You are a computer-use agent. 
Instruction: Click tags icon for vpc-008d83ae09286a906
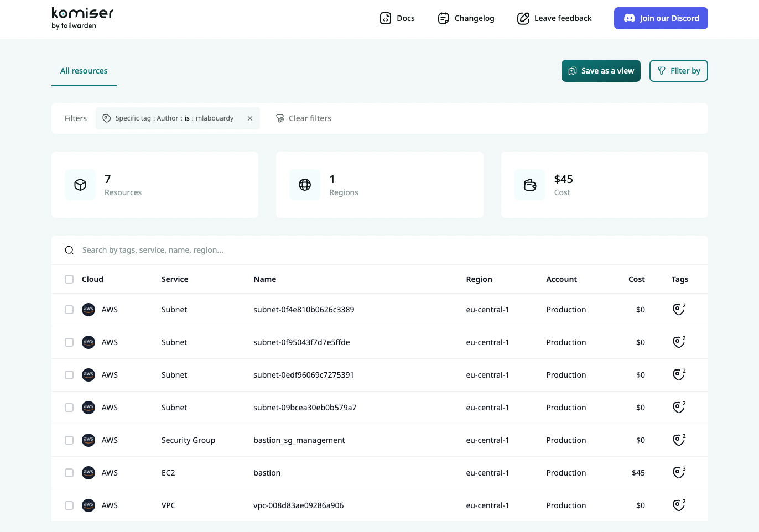(678, 505)
